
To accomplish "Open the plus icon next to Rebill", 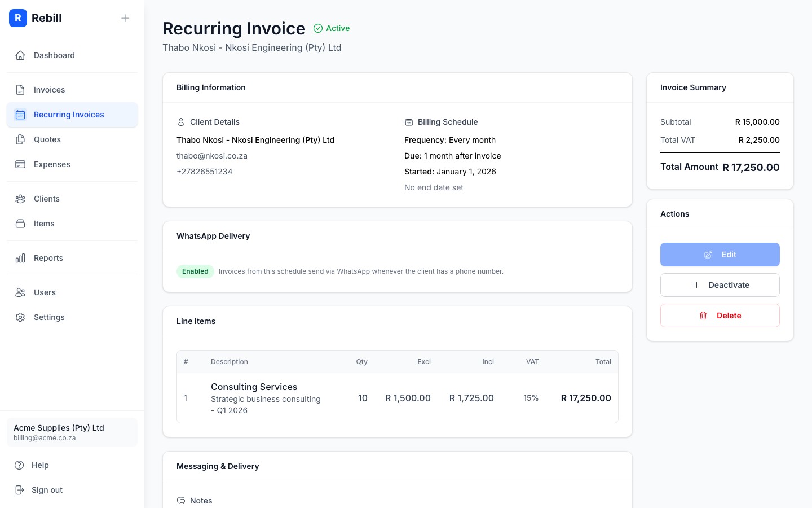I will [125, 18].
